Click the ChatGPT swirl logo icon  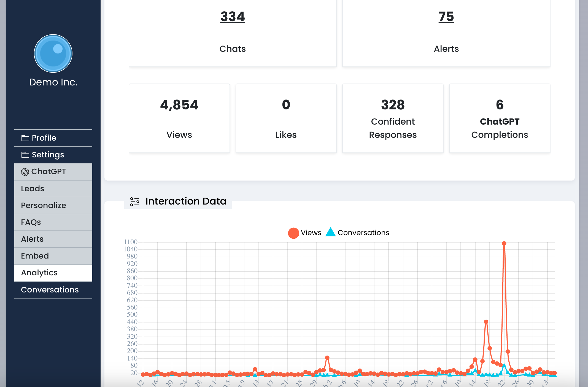click(25, 172)
